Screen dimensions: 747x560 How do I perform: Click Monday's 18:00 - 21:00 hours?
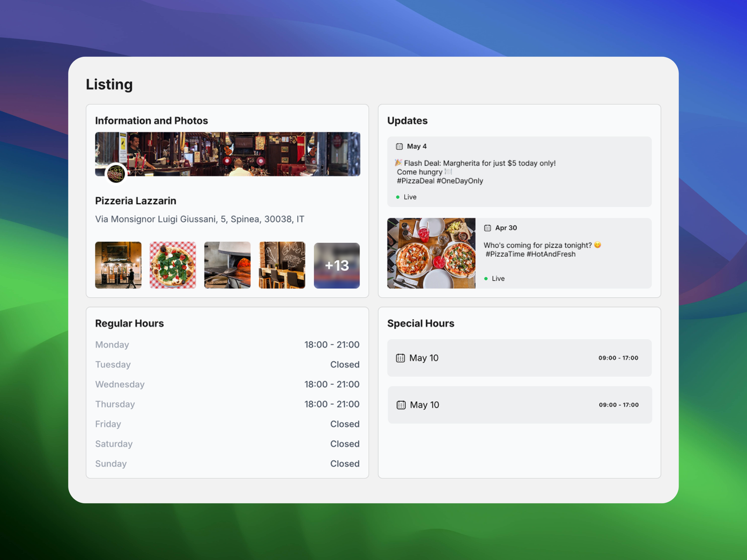[x=332, y=345]
